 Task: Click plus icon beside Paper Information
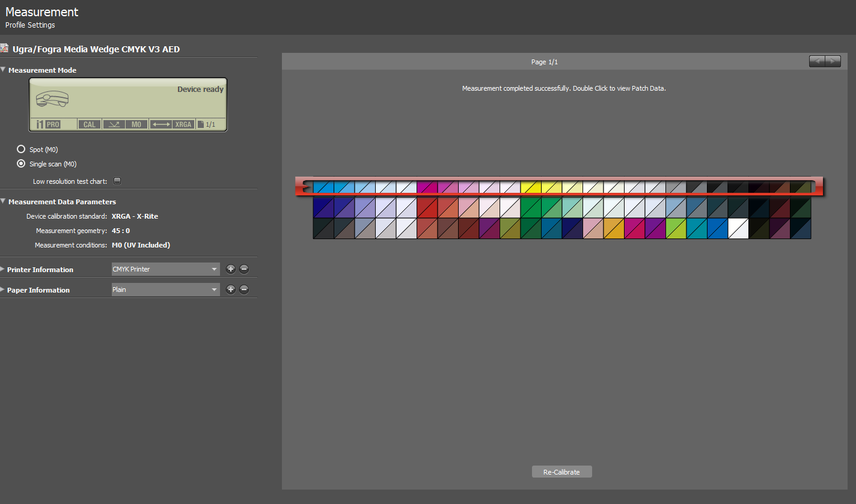231,290
